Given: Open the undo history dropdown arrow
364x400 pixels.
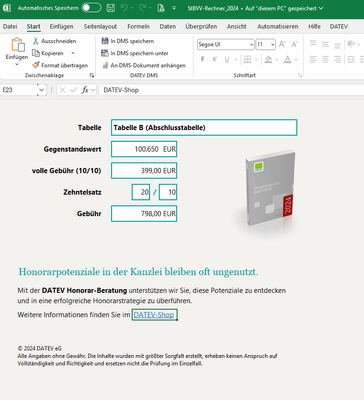Looking at the screenshot, I should point(132,8).
